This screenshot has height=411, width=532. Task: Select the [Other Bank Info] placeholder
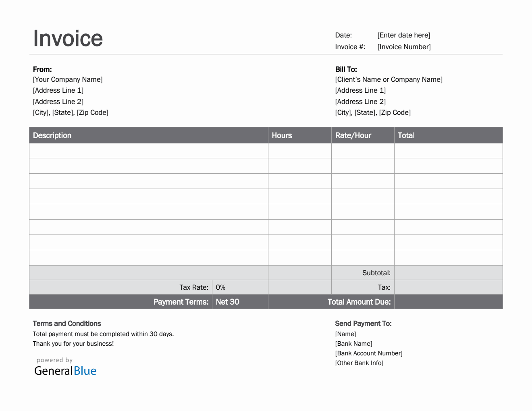pos(359,363)
